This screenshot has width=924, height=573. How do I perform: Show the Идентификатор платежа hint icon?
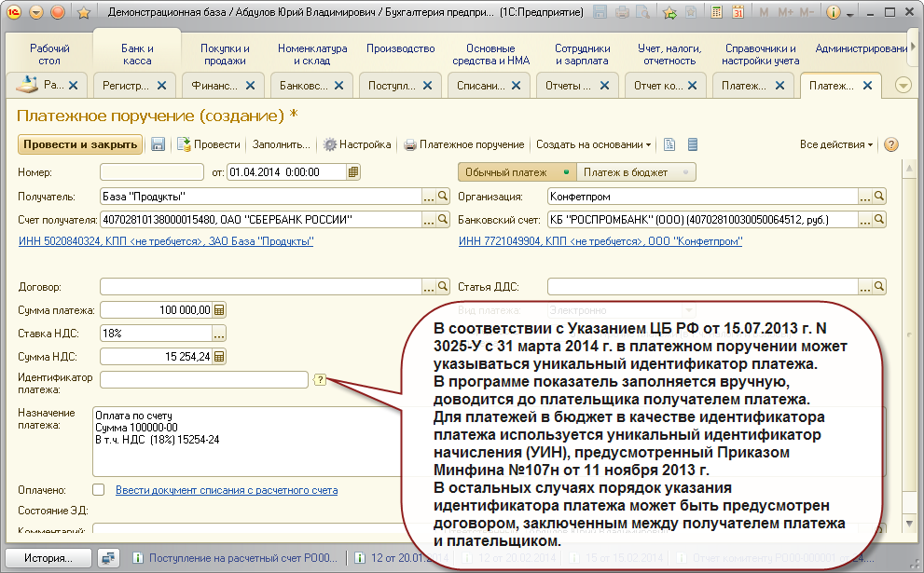click(x=320, y=380)
